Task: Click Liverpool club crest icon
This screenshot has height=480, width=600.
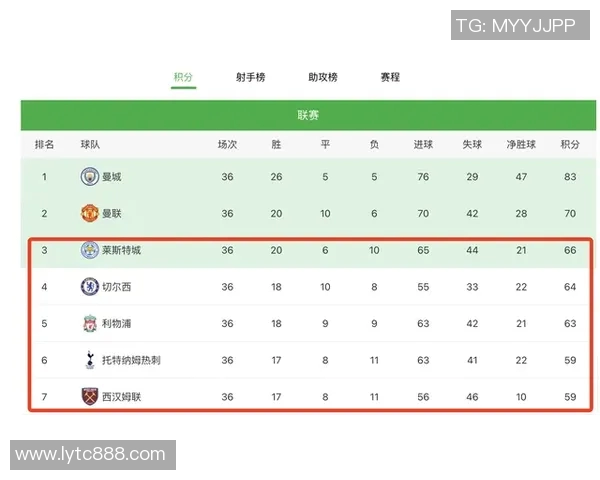Action: coord(89,323)
